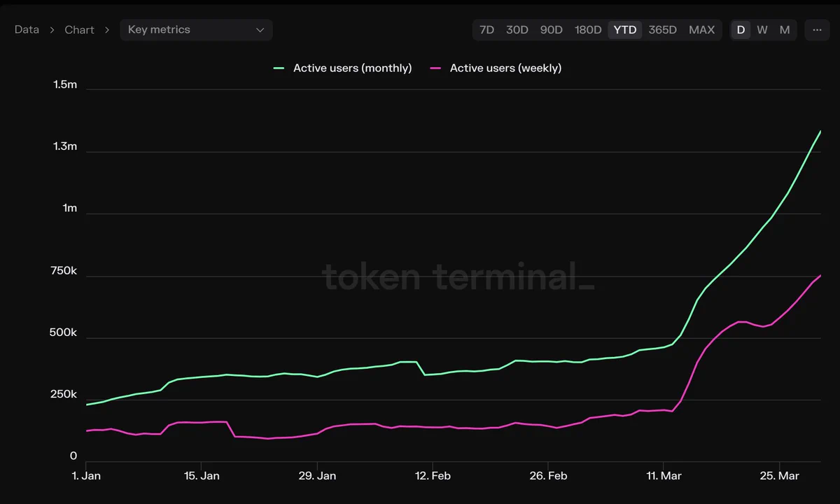Toggle Active users (weekly) legend series

pos(496,68)
